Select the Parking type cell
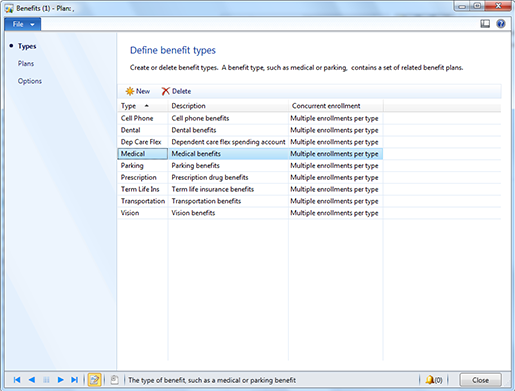The width and height of the screenshot is (515, 391). coord(143,166)
